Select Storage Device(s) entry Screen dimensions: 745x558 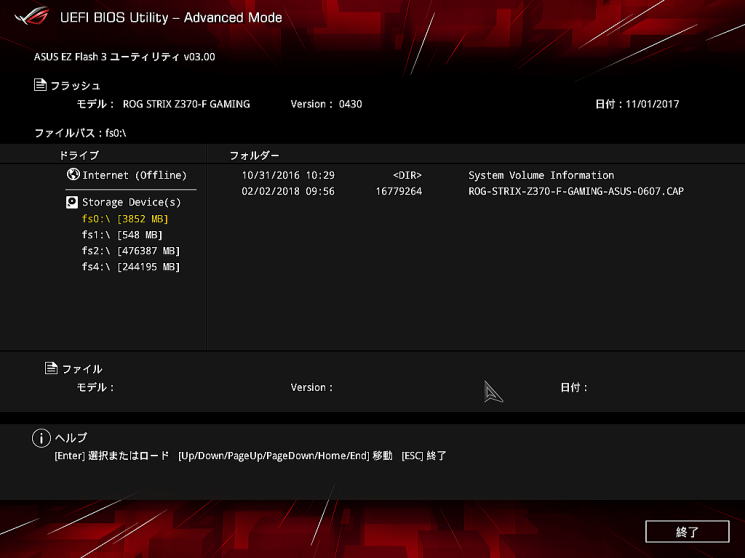124,202
